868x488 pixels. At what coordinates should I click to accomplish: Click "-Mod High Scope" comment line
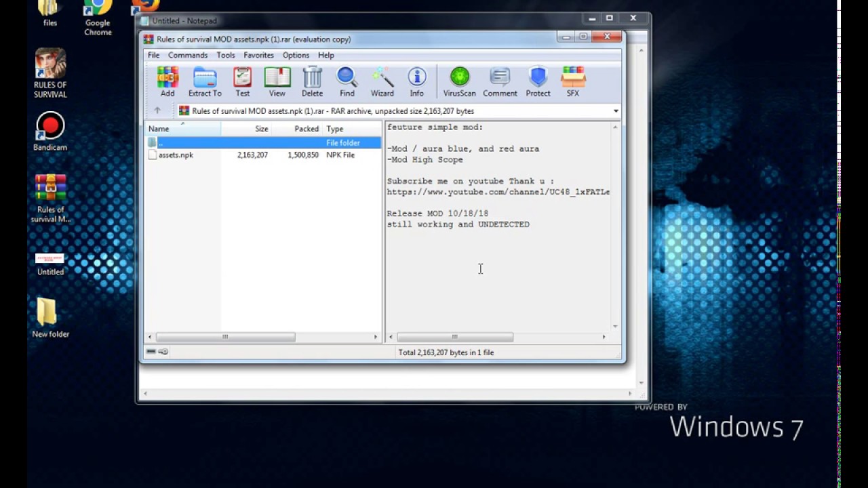425,160
